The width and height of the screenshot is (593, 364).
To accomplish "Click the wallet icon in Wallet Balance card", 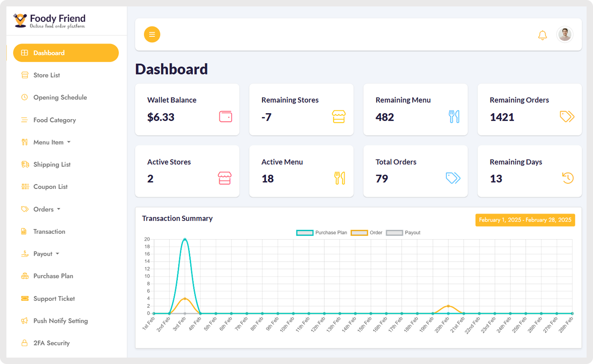I will point(225,116).
